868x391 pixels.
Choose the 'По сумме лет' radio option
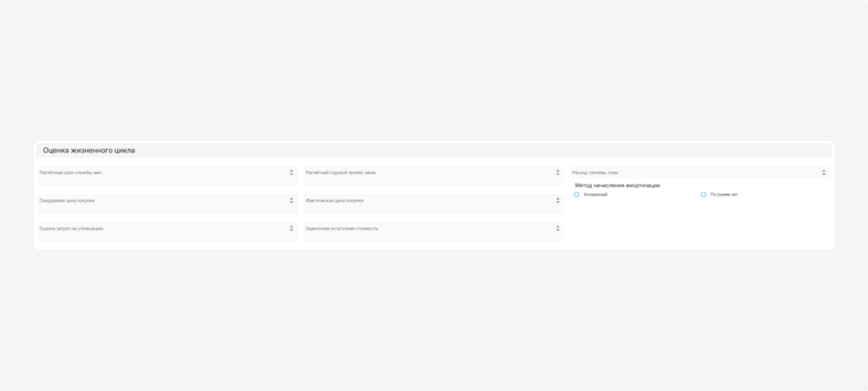coord(704,195)
